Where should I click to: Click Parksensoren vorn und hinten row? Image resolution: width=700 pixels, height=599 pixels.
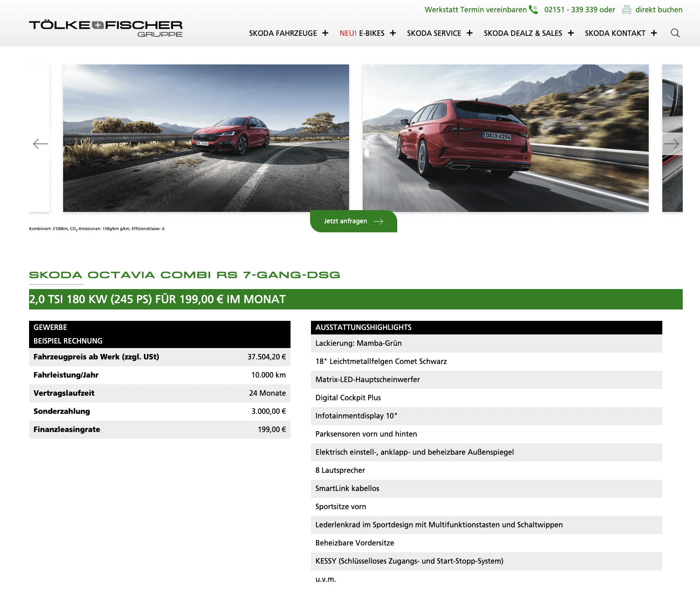[x=487, y=434]
